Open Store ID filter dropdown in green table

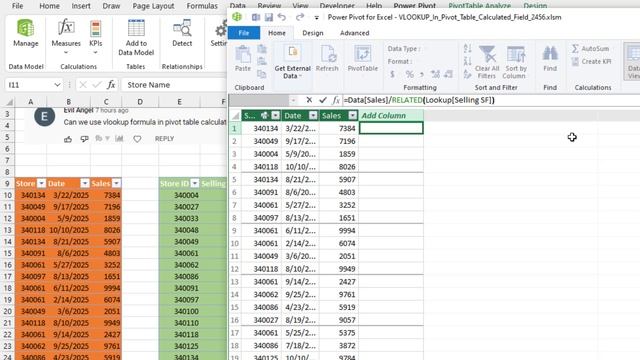195,183
